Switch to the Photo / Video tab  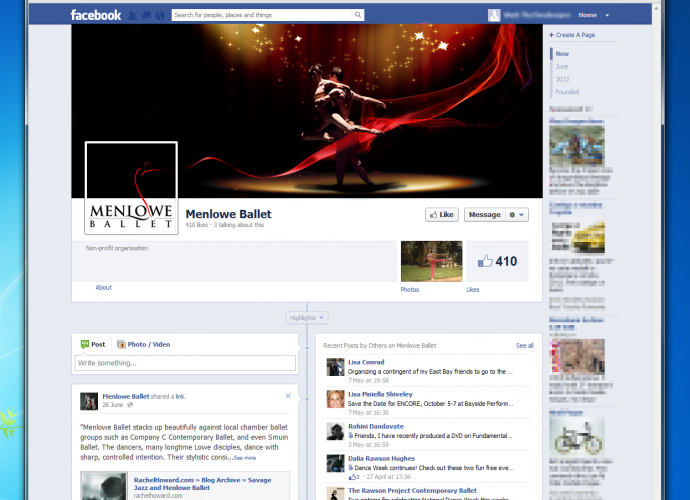point(143,344)
